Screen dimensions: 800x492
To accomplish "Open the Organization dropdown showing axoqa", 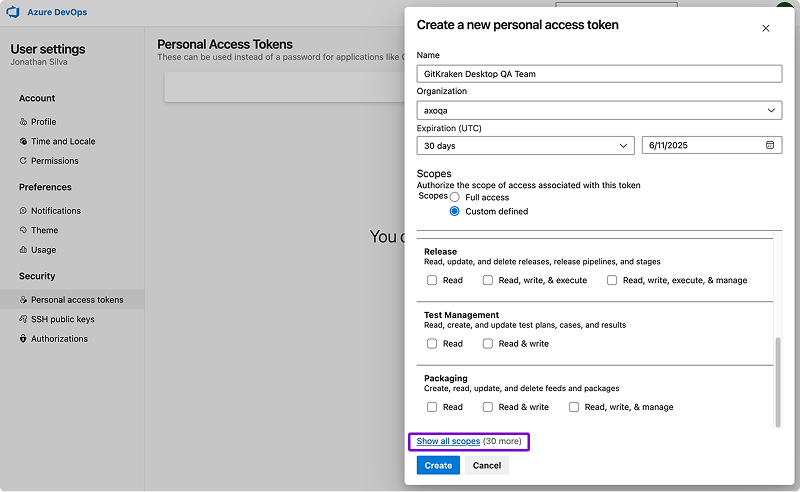I will [599, 110].
